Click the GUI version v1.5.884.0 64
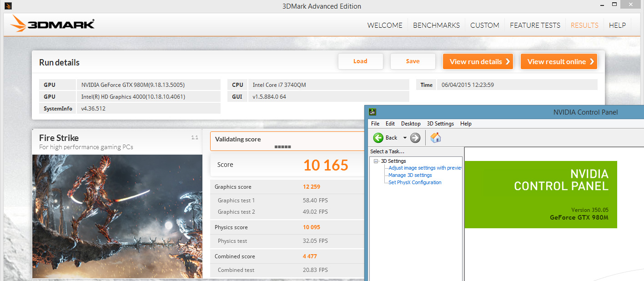The width and height of the screenshot is (644, 281). click(x=269, y=96)
